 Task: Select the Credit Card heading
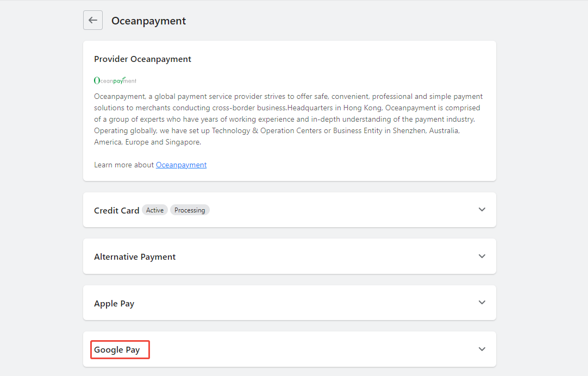tap(117, 211)
